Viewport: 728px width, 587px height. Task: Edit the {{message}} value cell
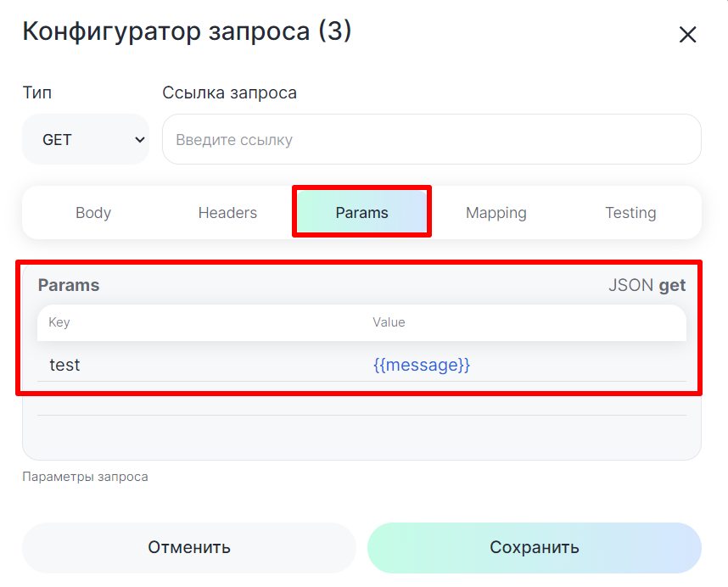click(x=422, y=366)
